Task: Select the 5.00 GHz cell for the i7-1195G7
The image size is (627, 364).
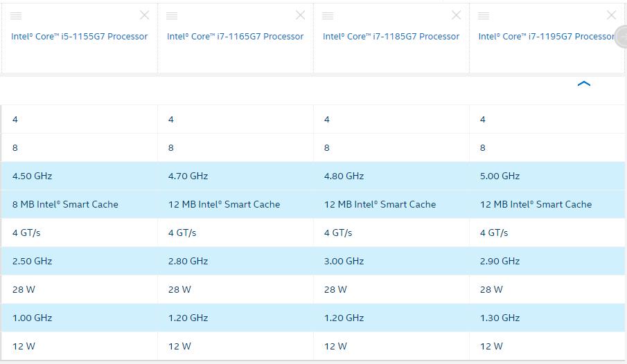Action: 547,176
